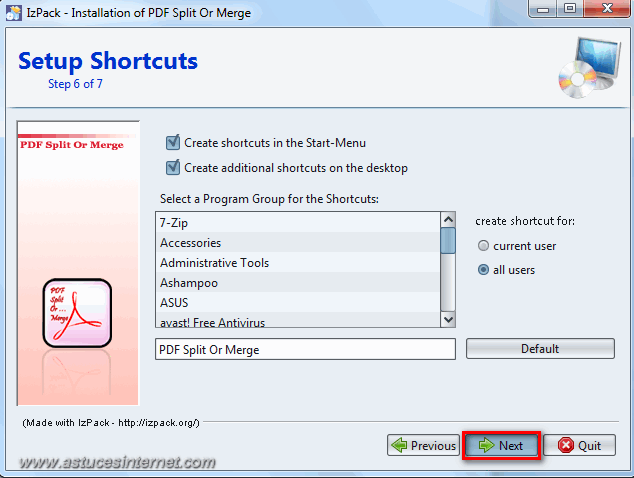Click the PDF Split Or Merge group name field
This screenshot has height=478, width=634.
tap(305, 349)
